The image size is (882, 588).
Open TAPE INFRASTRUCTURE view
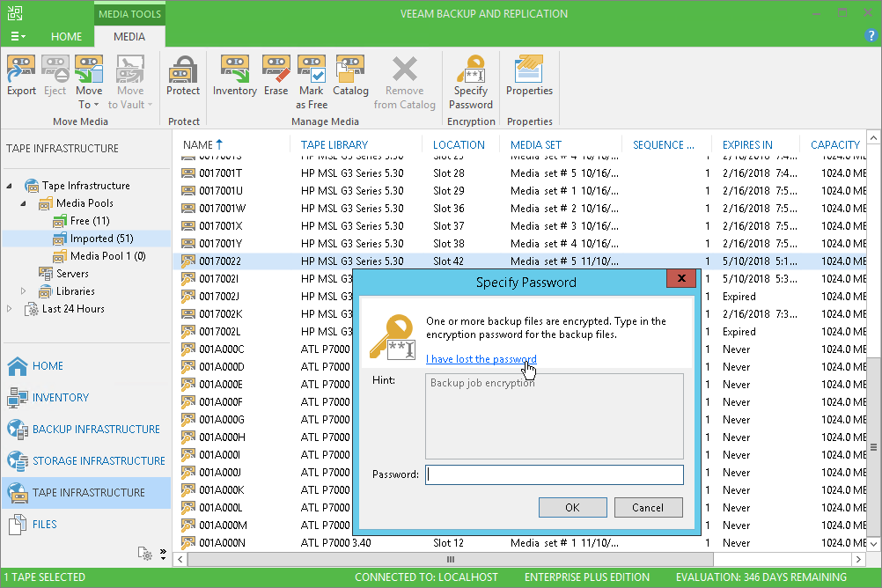coord(86,492)
